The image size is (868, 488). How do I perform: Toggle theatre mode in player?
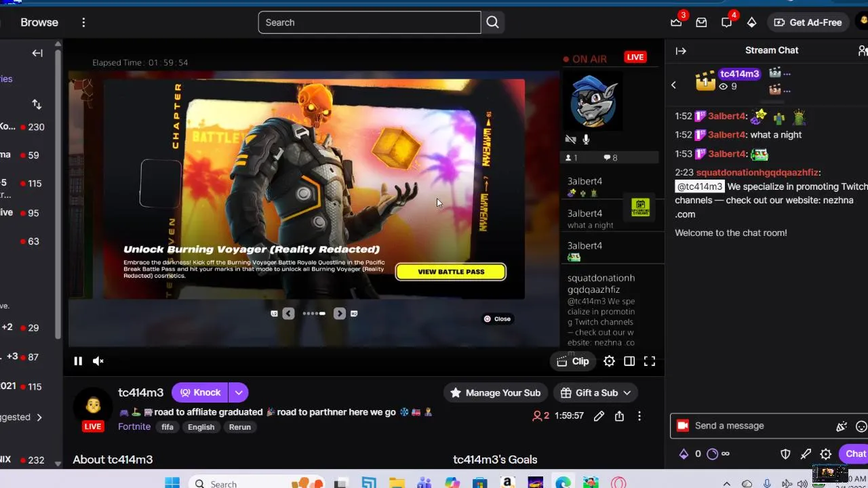click(x=629, y=361)
